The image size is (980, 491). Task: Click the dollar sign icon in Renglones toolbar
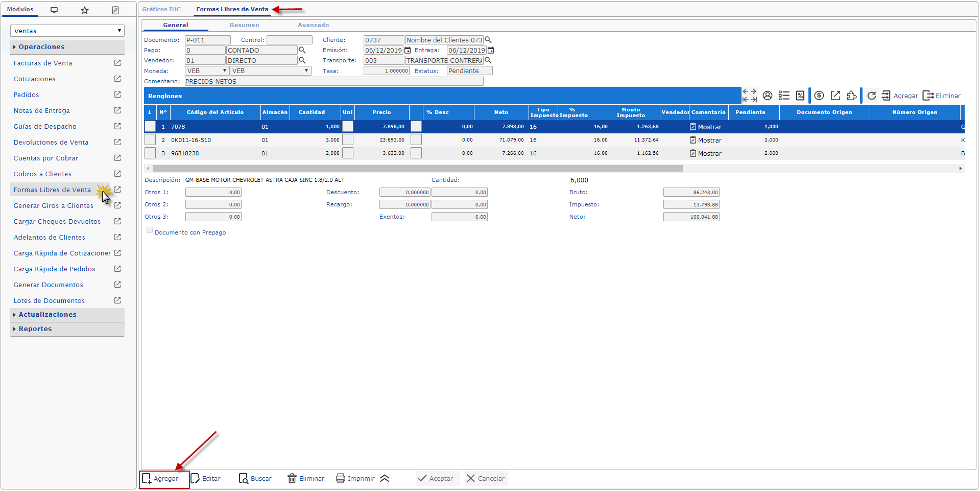coord(819,96)
